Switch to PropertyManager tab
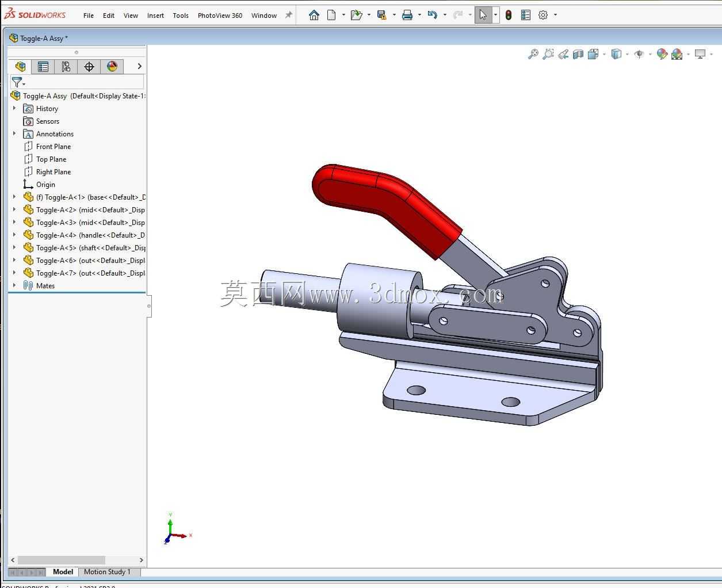Screen dimensions: 722x588 (x=43, y=67)
